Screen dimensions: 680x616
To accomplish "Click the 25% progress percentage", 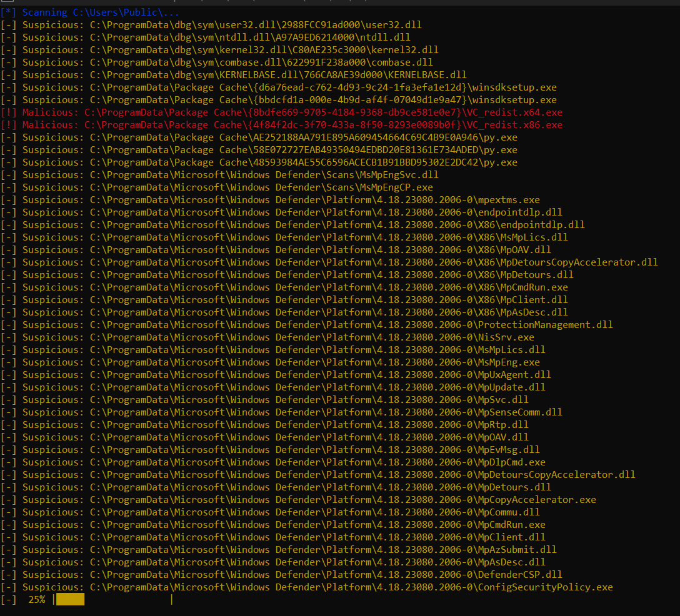I will click(37, 600).
